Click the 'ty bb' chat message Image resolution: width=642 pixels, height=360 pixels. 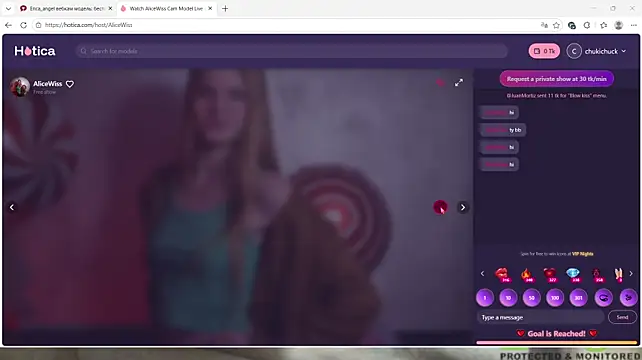pyautogui.click(x=502, y=130)
